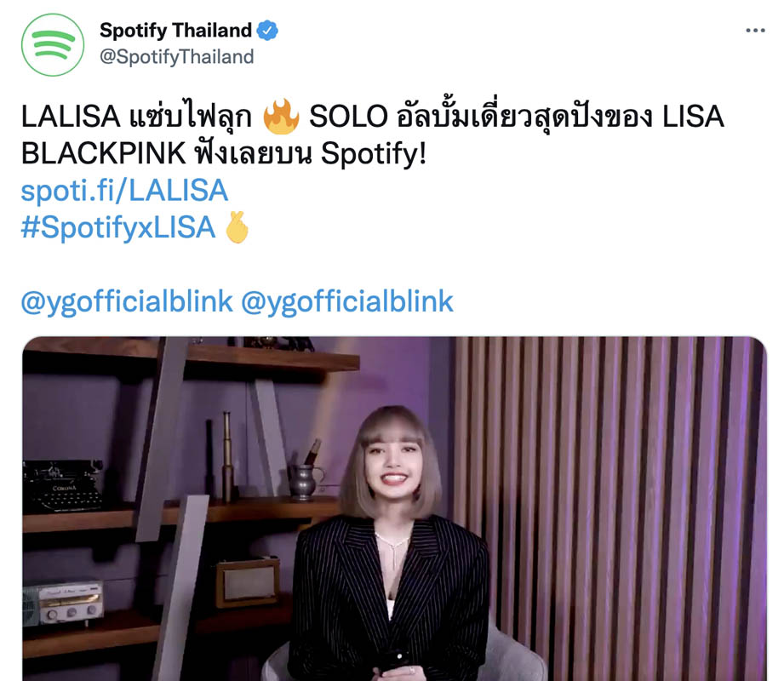Click the second @ygofficialblink mention

point(347,301)
